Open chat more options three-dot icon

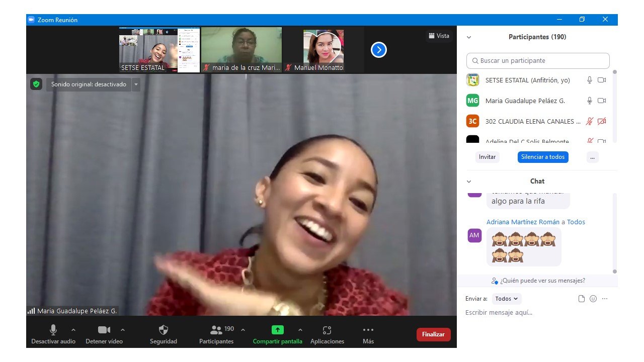tap(605, 299)
